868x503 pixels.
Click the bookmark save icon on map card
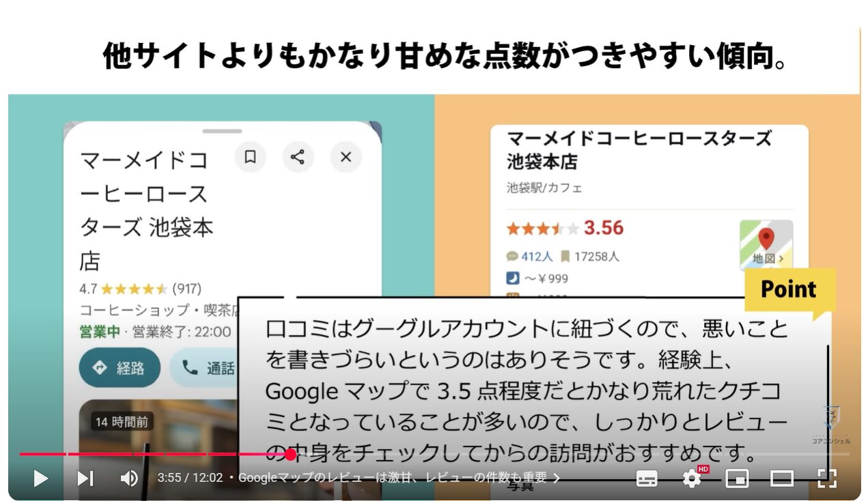[250, 157]
